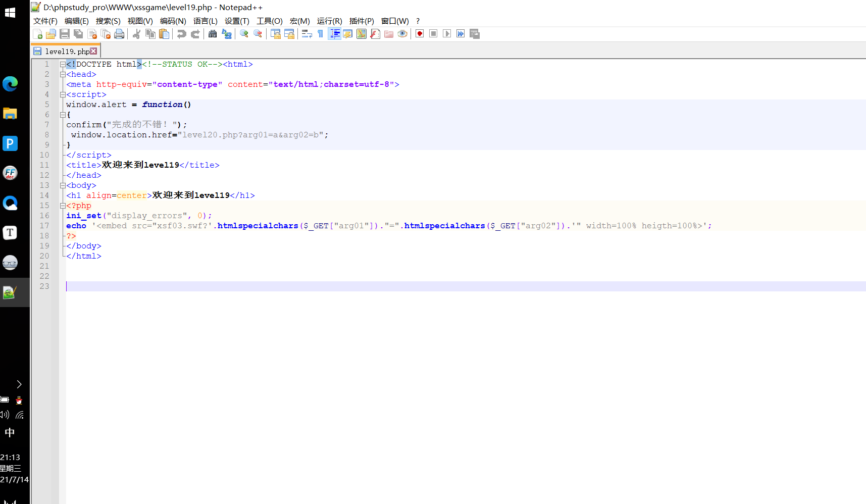Toggle word wrap in the toolbar
The height and width of the screenshot is (504, 866).
click(307, 34)
